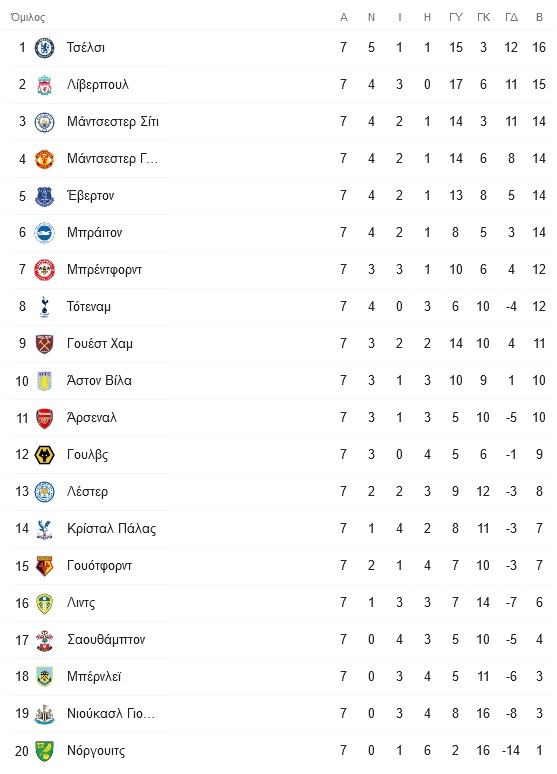Image resolution: width=557 pixels, height=774 pixels.
Task: Click the West Ham crest icon
Action: tap(44, 344)
